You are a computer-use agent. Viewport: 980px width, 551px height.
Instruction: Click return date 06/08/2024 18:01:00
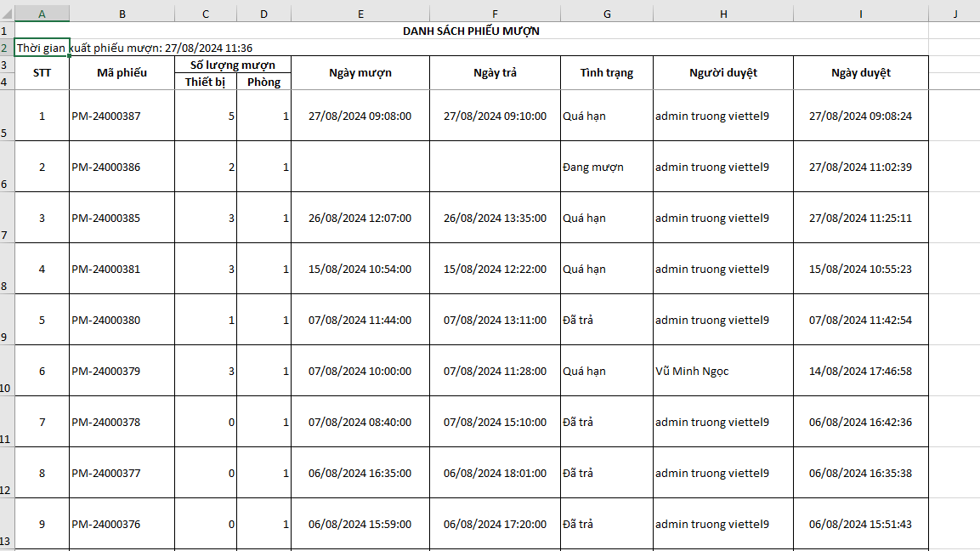point(495,473)
